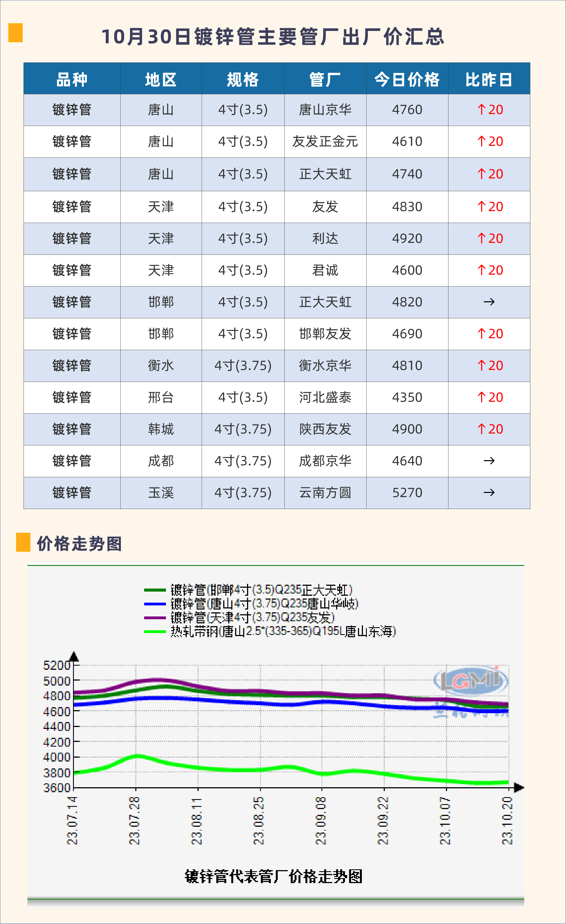Click the orange square beside the main title
Image resolution: width=566 pixels, height=924 pixels.
(15, 33)
